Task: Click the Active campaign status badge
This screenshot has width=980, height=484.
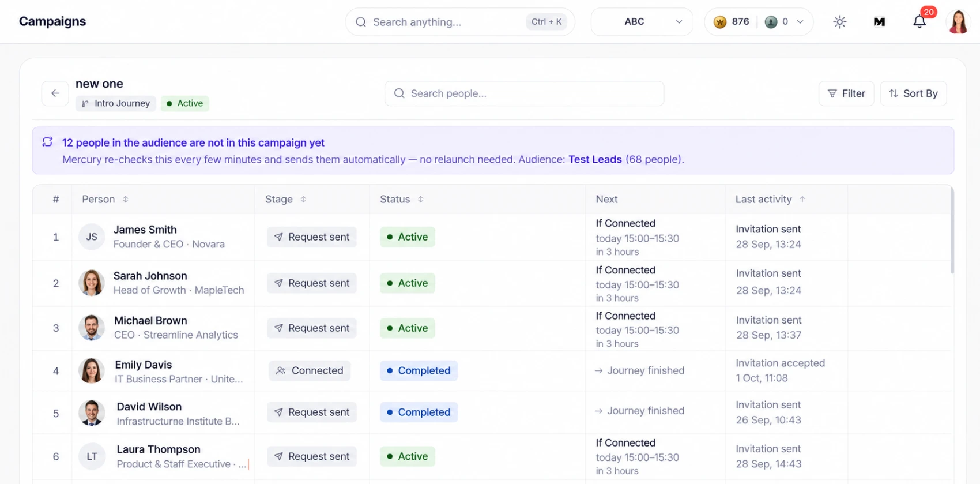Action: click(185, 103)
